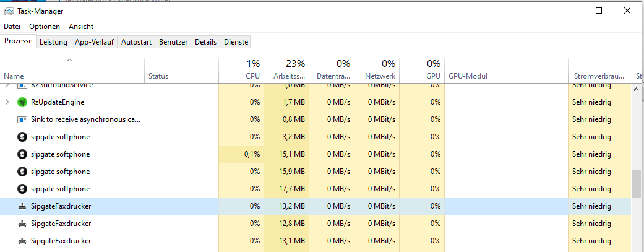The image size is (644, 252).
Task: Open the Datei menu
Action: [12, 27]
